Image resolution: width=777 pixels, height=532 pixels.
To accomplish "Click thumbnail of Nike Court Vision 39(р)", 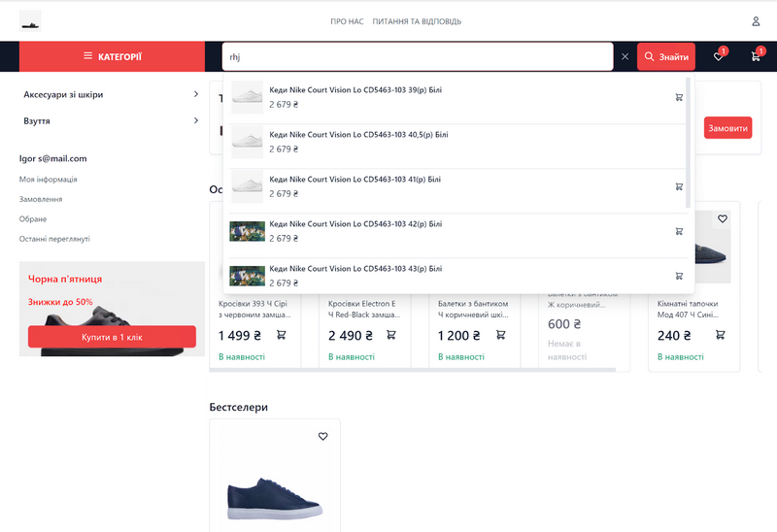I will [248, 97].
